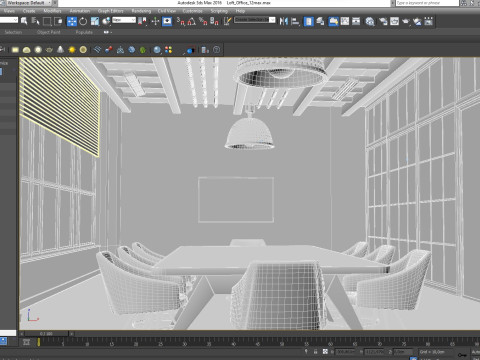
Task: Toggle Percent Snap
Action: tap(203, 22)
